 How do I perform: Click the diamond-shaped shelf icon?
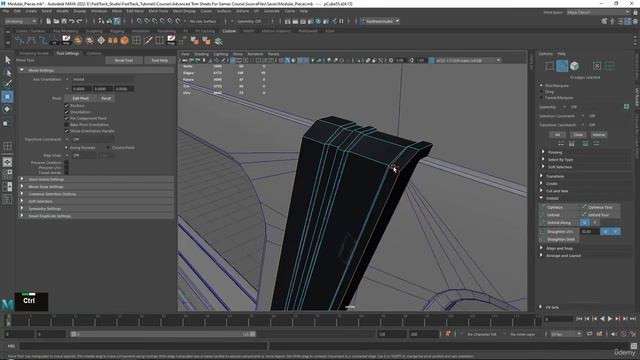tap(101, 40)
